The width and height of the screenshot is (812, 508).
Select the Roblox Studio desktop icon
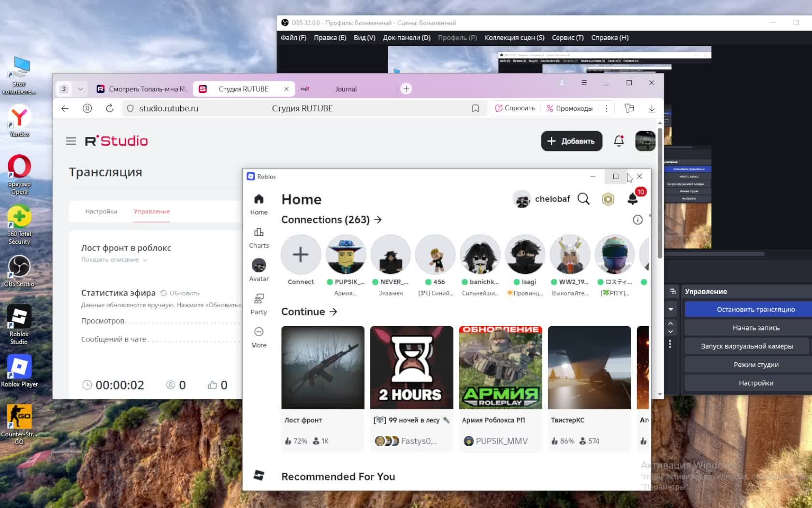click(19, 325)
